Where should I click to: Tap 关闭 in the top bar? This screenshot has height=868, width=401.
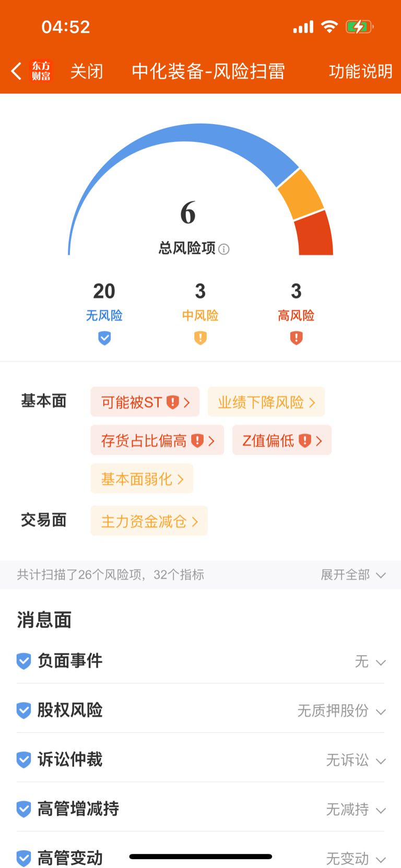[x=87, y=71]
